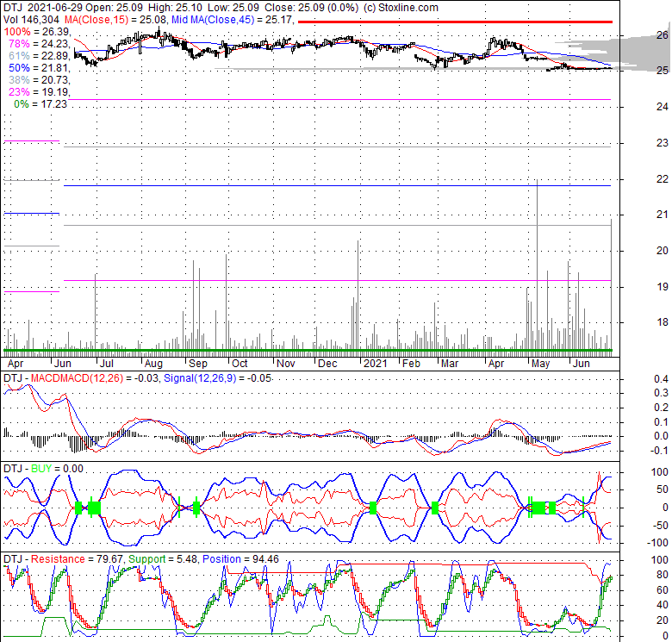Select Support = 5.48 label
The image size is (672, 642).
pyautogui.click(x=164, y=559)
